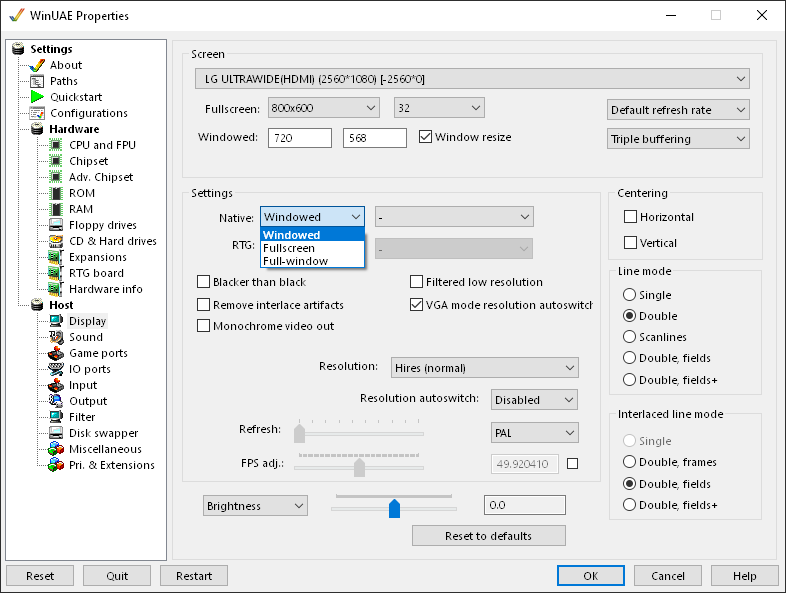Viewport: 786px width, 593px height.
Task: Click the Pri. & Extensions icon
Action: (x=56, y=465)
